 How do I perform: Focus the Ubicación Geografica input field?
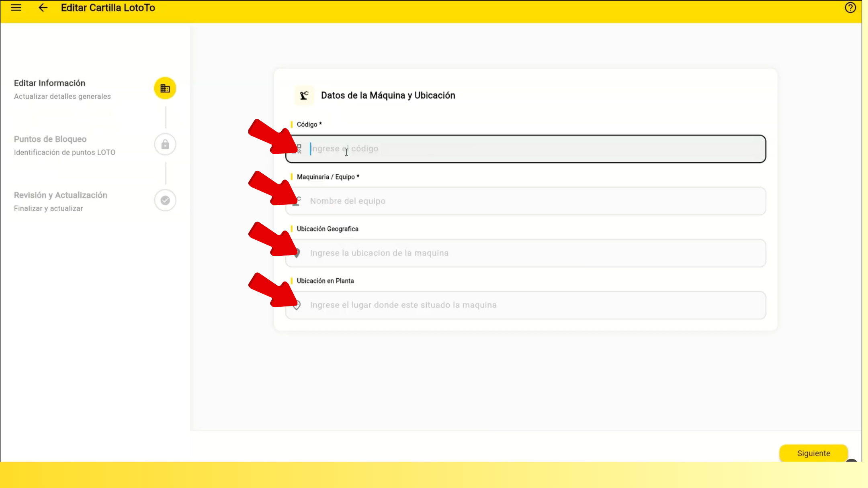click(x=526, y=253)
